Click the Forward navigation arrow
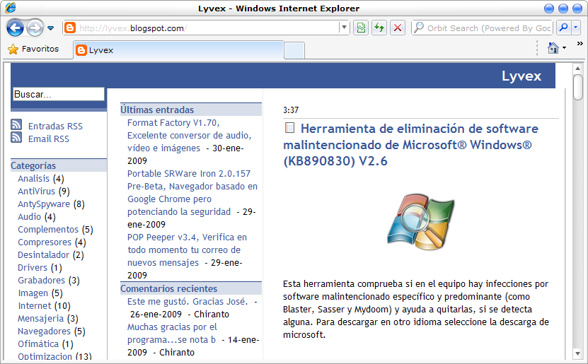This screenshot has width=588, height=364. [x=35, y=28]
